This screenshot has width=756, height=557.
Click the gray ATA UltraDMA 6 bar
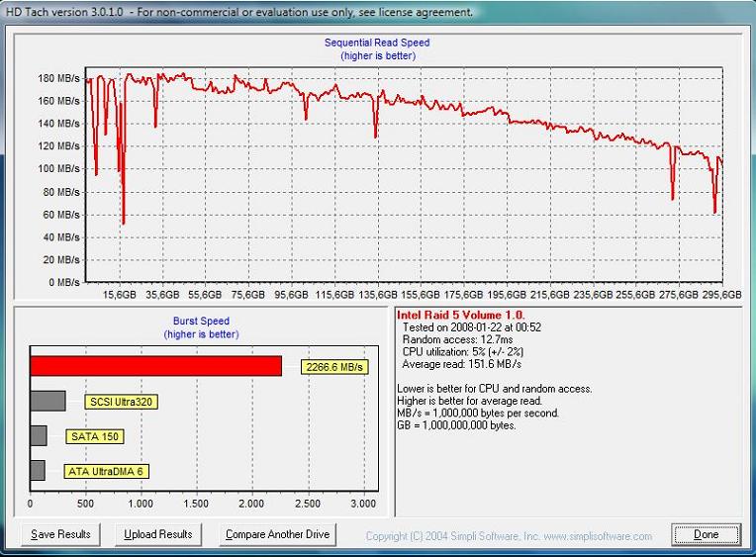coord(38,470)
